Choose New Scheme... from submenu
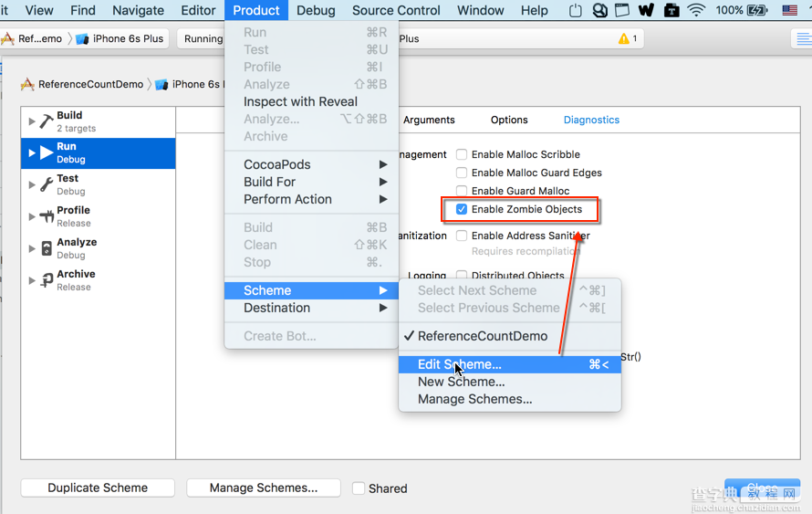 [510, 382]
